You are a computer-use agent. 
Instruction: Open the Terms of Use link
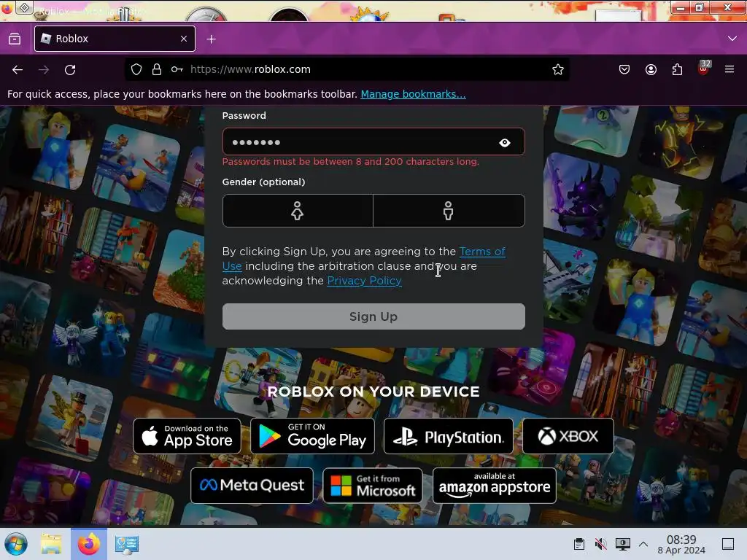tap(482, 252)
